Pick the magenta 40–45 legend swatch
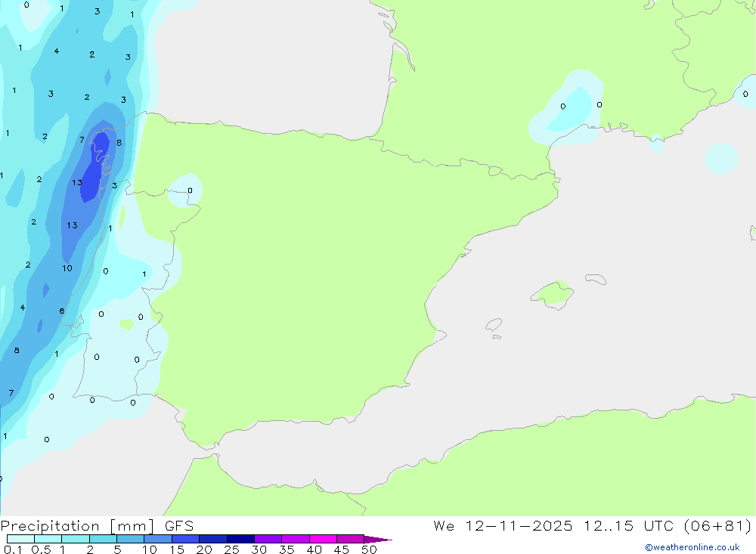Image resolution: width=756 pixels, height=554 pixels. 323,539
